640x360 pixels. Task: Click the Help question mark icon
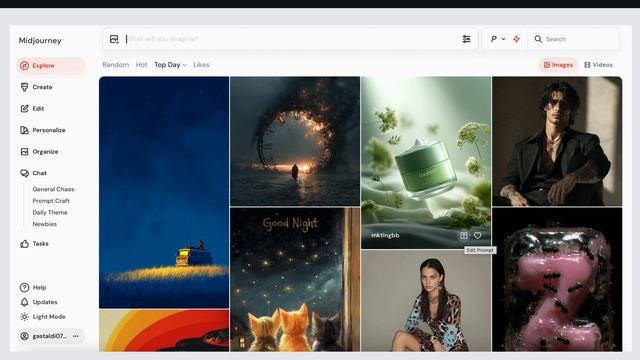[x=24, y=287]
